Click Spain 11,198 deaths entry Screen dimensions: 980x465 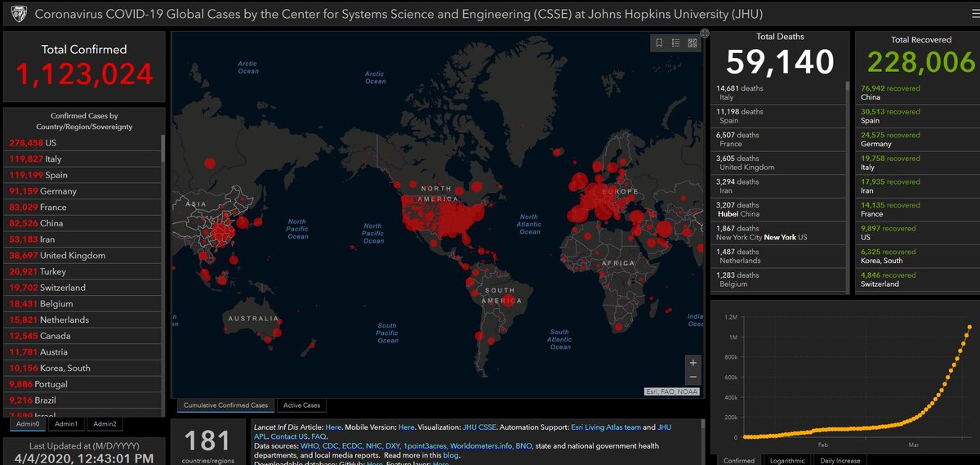point(779,115)
